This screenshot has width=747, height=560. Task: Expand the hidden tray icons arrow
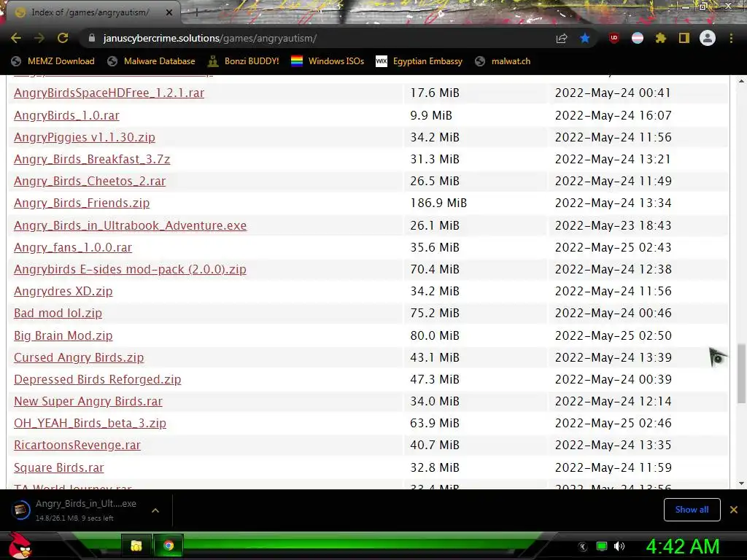click(x=583, y=547)
